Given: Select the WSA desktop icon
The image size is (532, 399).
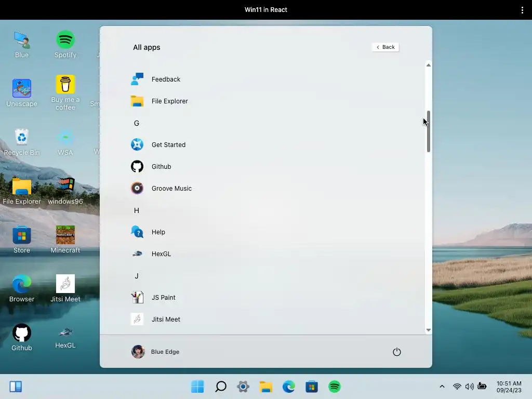Looking at the screenshot, I should point(65,142).
